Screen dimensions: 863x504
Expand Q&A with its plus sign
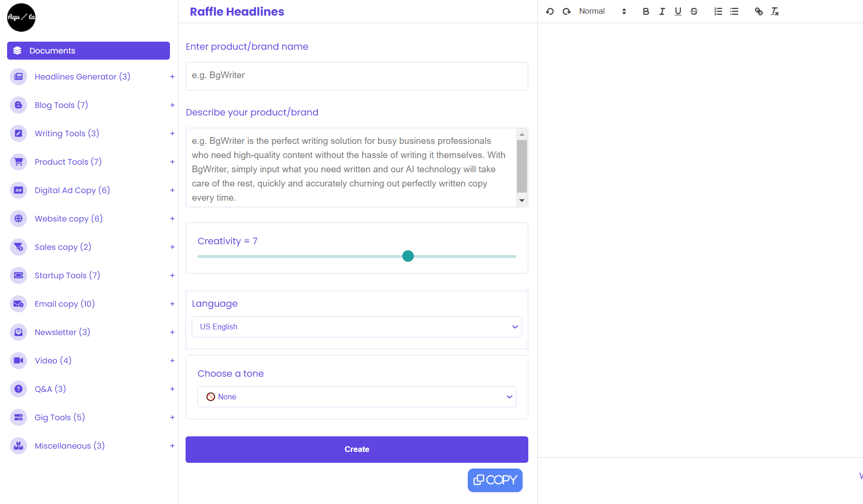[x=172, y=389]
